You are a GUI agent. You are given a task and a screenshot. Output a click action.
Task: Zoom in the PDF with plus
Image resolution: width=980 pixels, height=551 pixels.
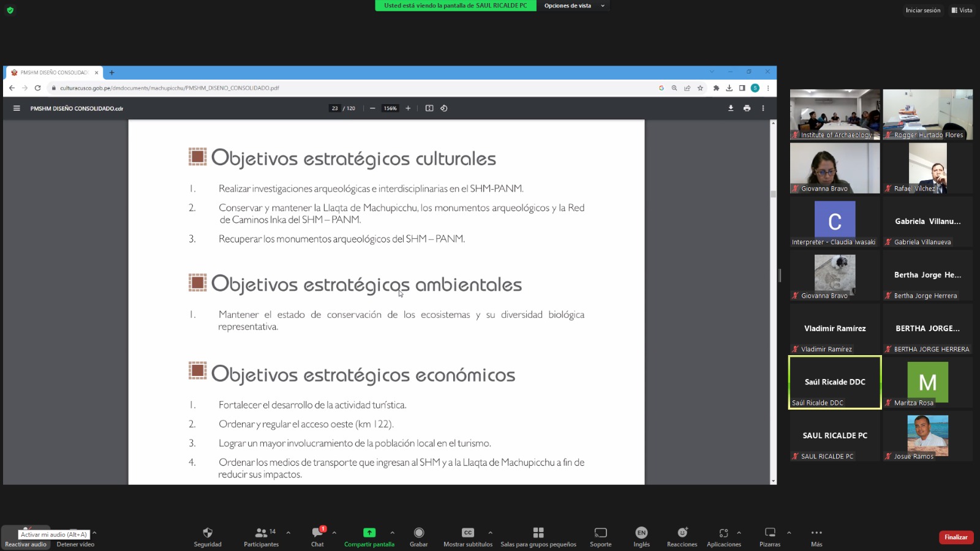point(408,108)
